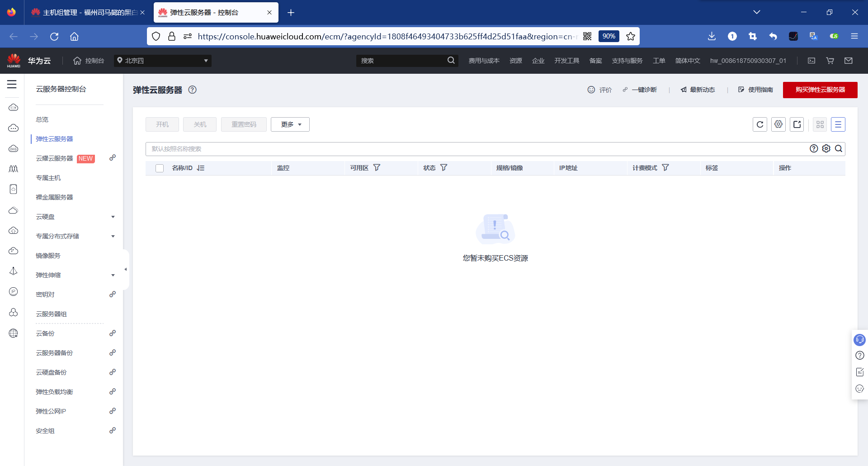Export the server list
This screenshot has width=868, height=466.
(797, 124)
